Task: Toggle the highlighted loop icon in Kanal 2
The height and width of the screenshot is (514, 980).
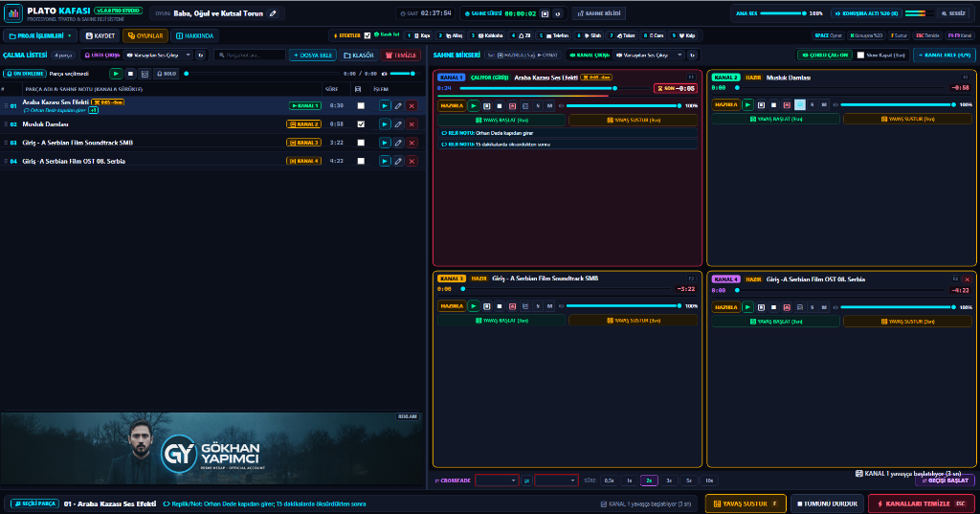Action: [799, 104]
